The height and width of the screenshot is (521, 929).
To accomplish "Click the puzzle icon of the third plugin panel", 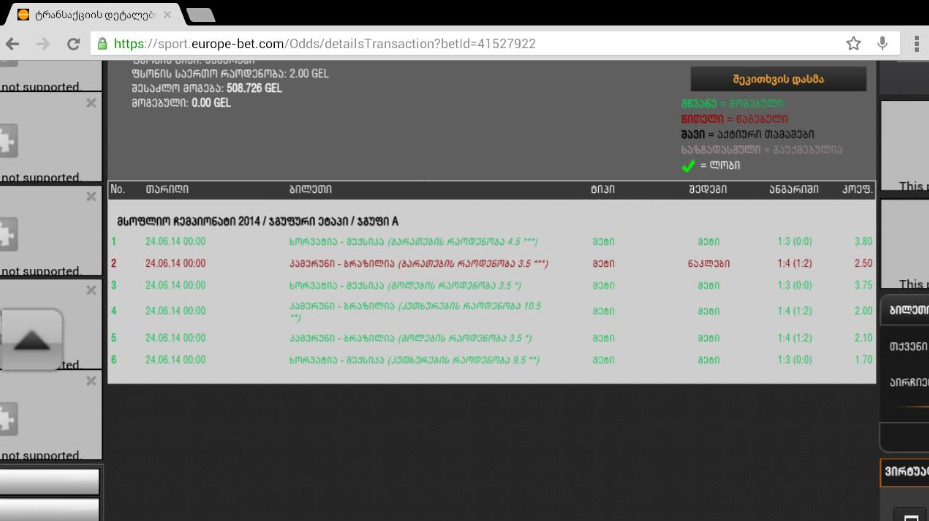I will click(x=8, y=234).
